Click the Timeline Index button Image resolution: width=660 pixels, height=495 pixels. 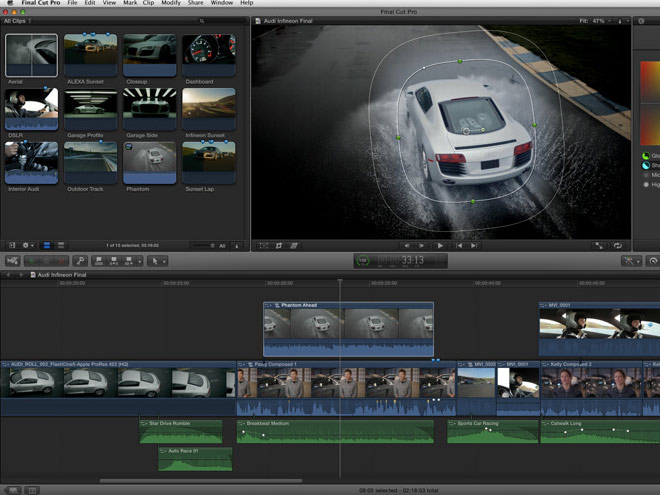coord(32,490)
